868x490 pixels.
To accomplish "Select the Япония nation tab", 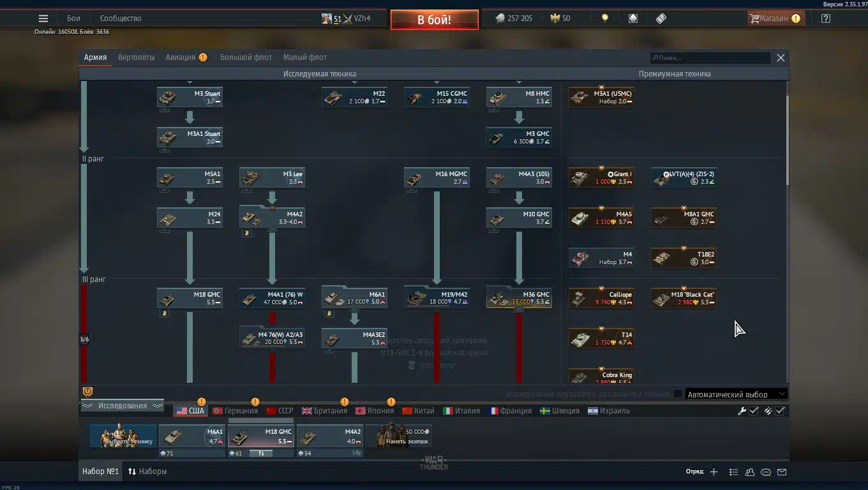I will coord(375,411).
